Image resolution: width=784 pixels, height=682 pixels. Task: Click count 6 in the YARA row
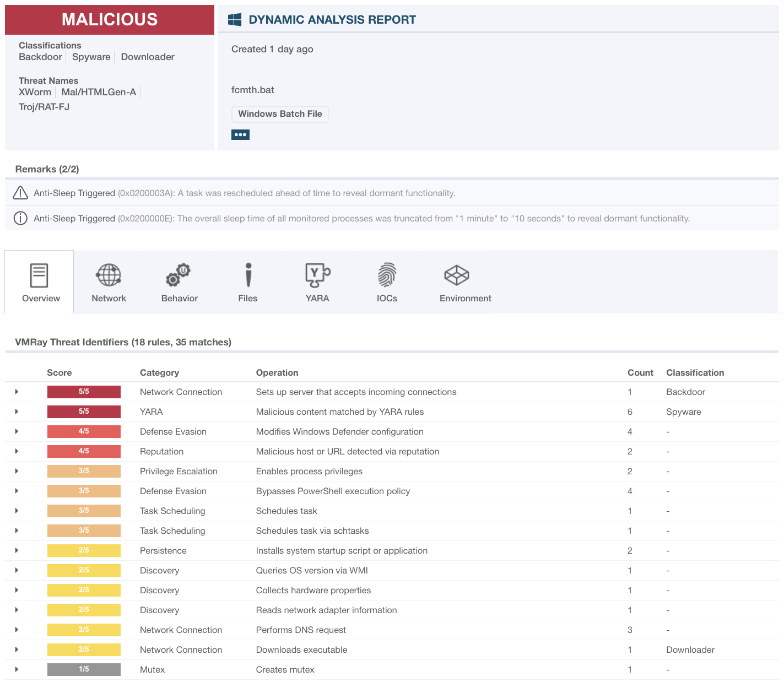point(630,412)
